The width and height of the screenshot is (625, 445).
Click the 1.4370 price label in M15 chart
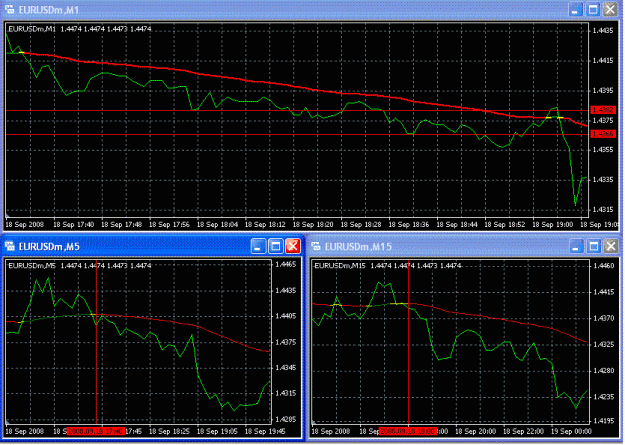click(x=603, y=318)
